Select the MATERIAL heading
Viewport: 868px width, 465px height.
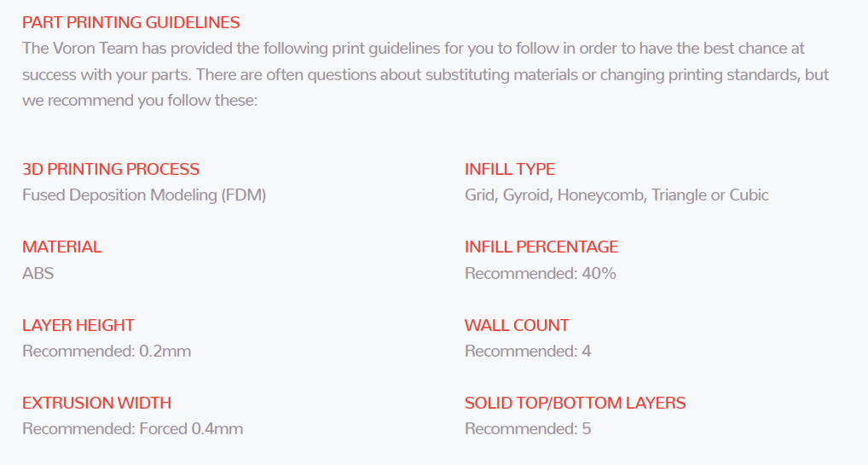click(62, 247)
